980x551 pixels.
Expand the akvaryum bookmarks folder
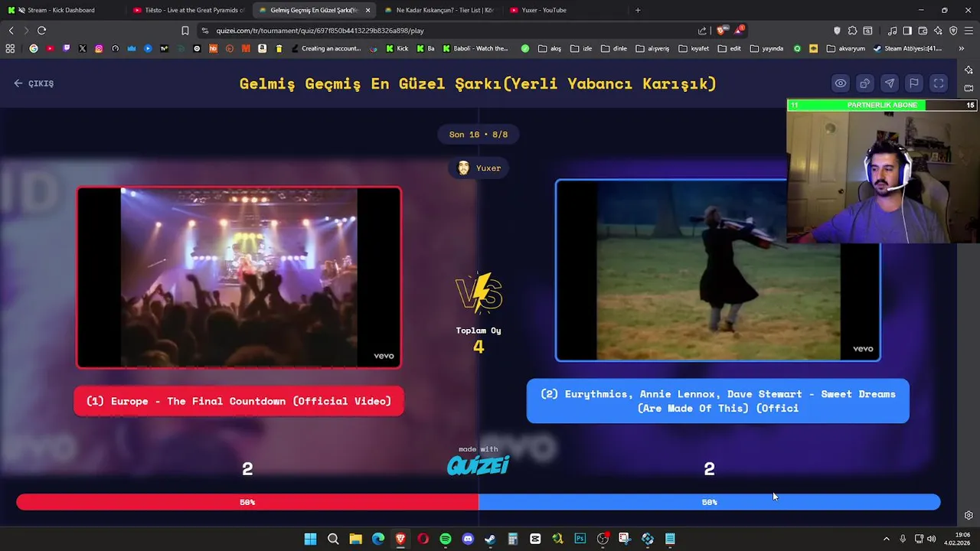pyautogui.click(x=846, y=48)
